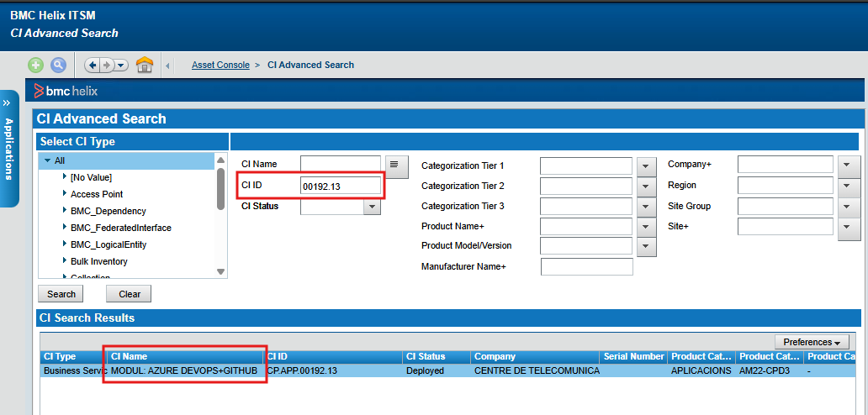Sort results by CI Name column header
This screenshot has height=415, width=868.
click(185, 356)
